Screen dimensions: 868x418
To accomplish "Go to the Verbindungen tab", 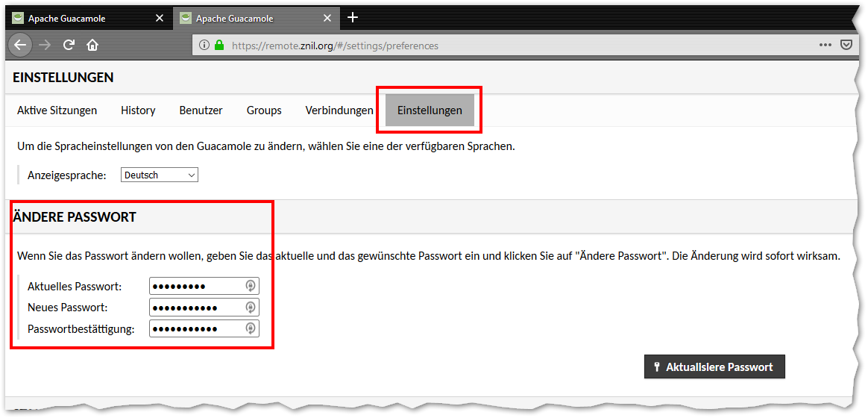I will [339, 110].
